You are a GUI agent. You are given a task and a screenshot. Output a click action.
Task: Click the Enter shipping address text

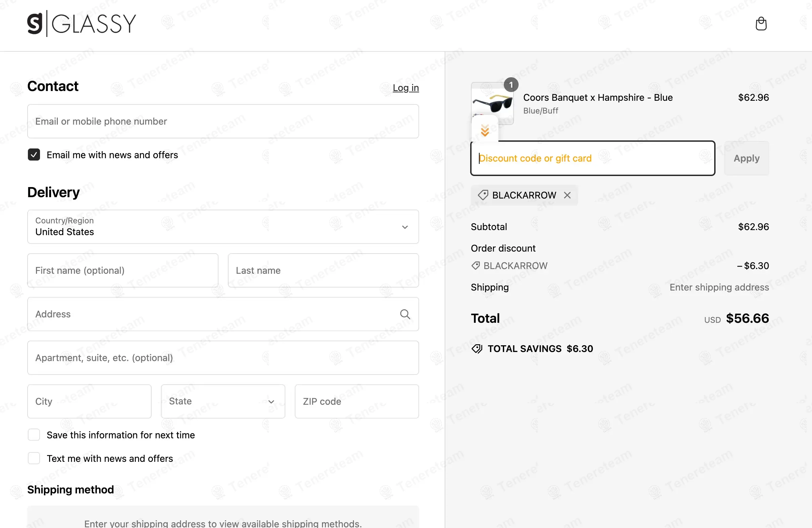click(719, 288)
